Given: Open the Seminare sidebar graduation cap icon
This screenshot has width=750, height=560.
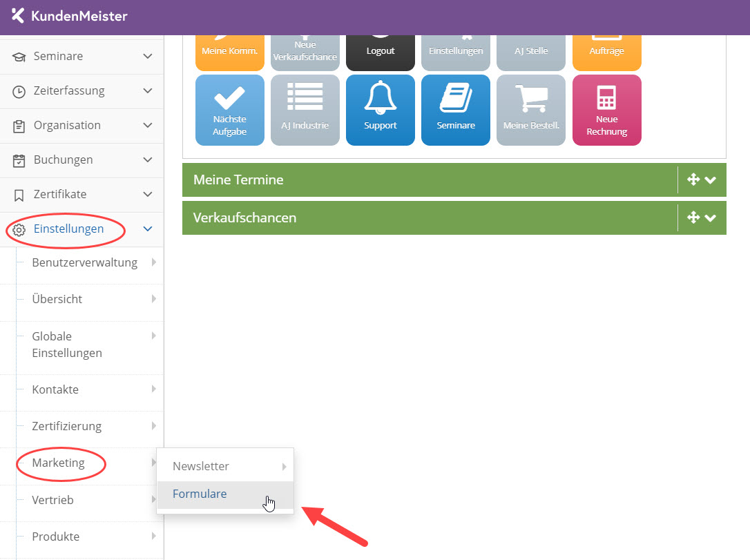Looking at the screenshot, I should (19, 57).
